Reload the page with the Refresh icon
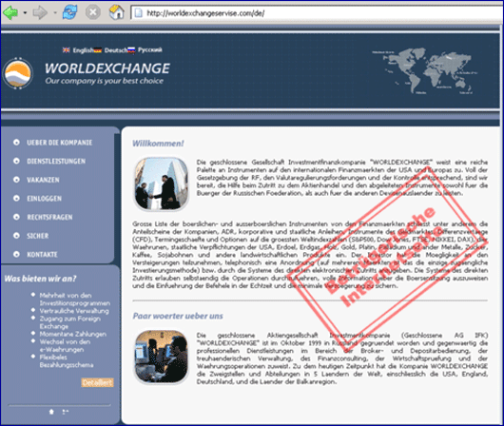Viewport: 504px width, 426px height. pyautogui.click(x=69, y=12)
